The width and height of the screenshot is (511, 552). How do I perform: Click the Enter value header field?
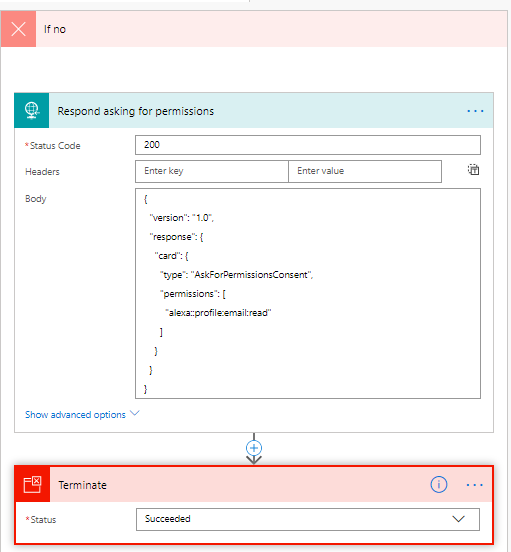tap(365, 171)
